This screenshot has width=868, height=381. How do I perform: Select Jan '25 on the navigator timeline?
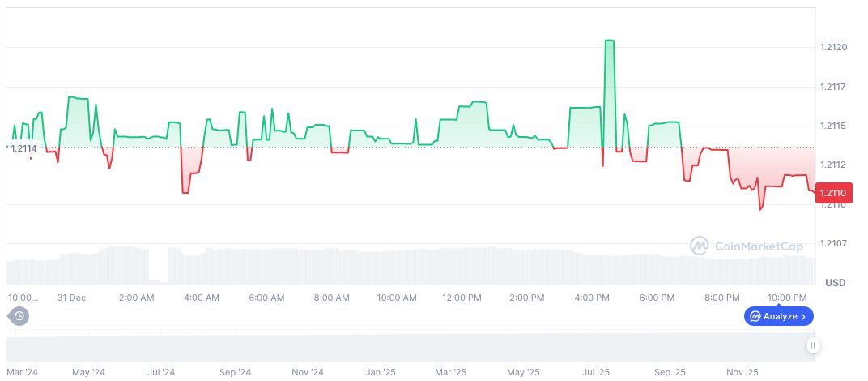pyautogui.click(x=379, y=372)
